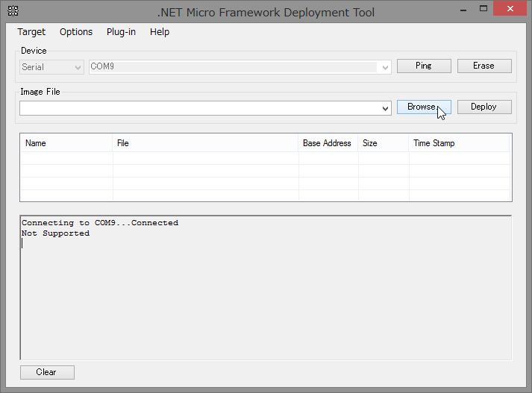The height and width of the screenshot is (393, 532).
Task: Click the Erase button
Action: click(484, 66)
